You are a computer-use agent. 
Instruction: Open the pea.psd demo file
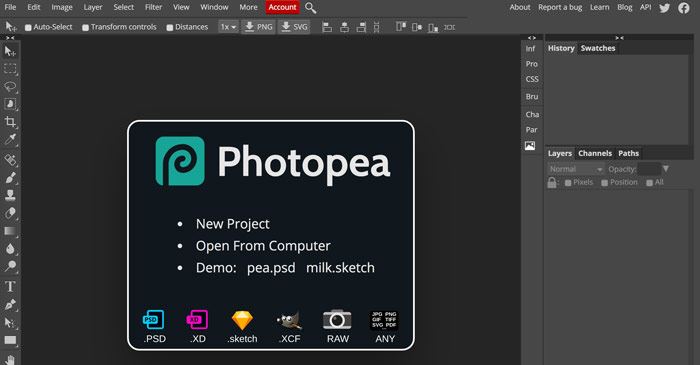point(271,268)
